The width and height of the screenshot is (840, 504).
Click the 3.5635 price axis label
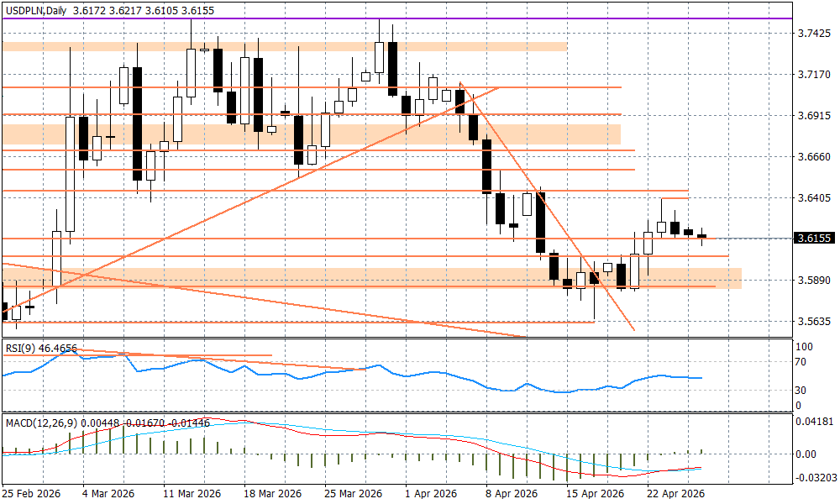click(x=813, y=322)
